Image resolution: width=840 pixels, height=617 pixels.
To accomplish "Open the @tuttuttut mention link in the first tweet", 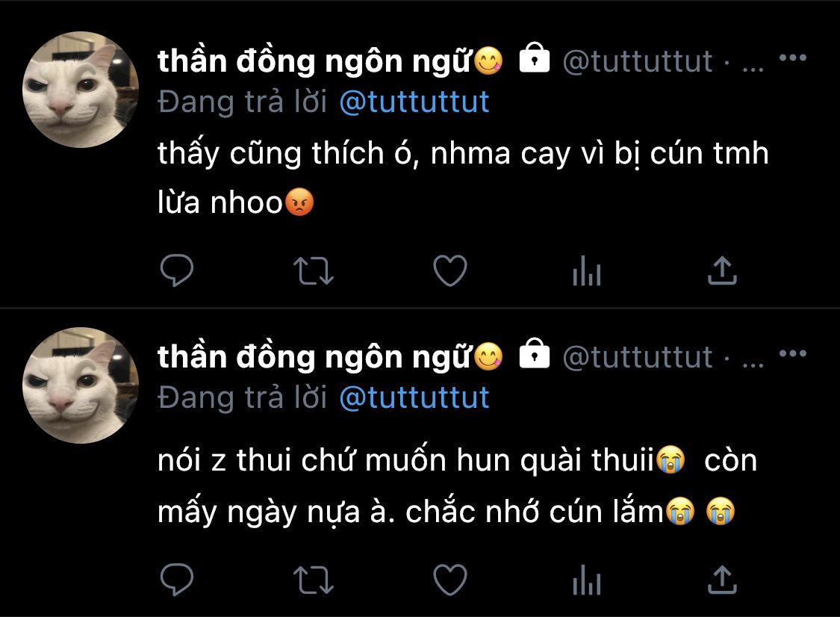I will point(414,102).
